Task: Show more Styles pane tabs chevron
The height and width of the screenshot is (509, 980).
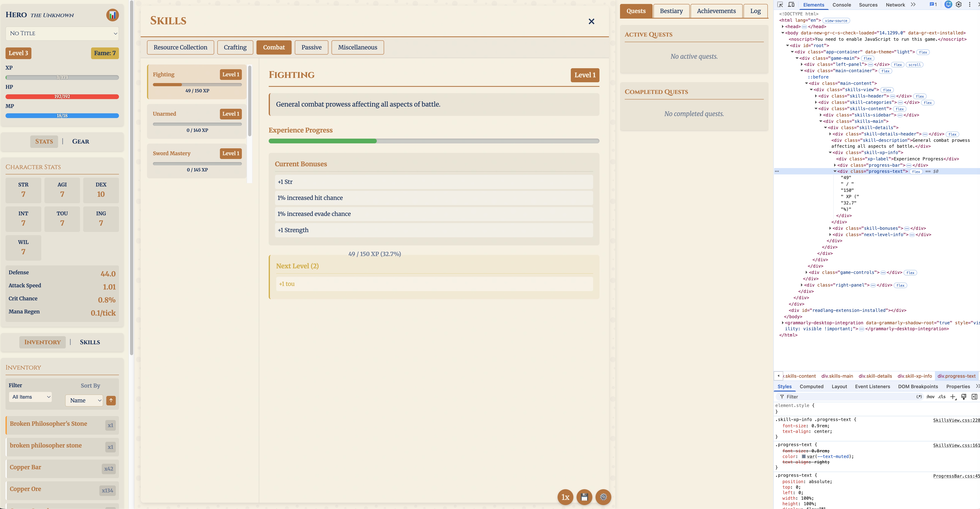Action: 977,386
